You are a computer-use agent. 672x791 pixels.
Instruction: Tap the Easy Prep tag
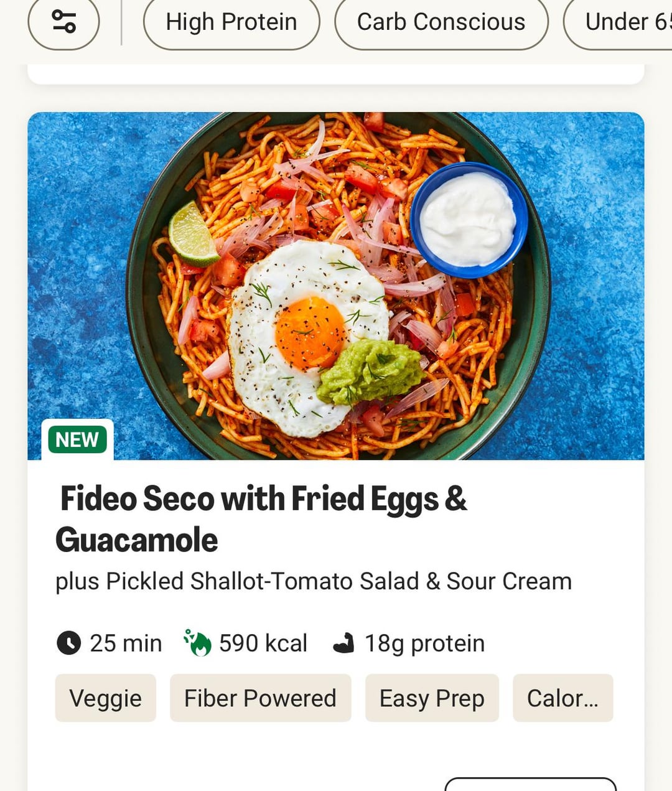tap(432, 698)
